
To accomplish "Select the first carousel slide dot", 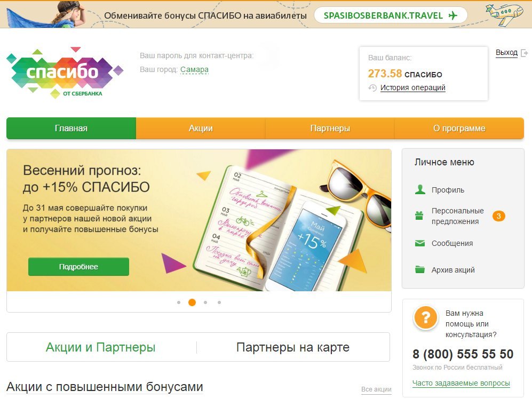I will pyautogui.click(x=179, y=302).
